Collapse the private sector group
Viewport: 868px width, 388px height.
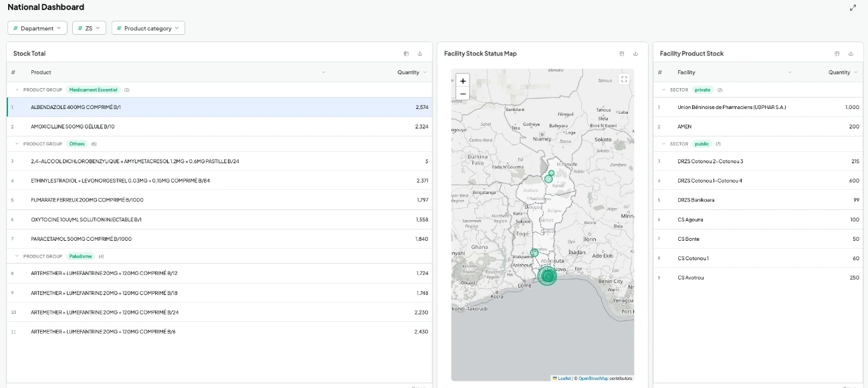tap(664, 90)
